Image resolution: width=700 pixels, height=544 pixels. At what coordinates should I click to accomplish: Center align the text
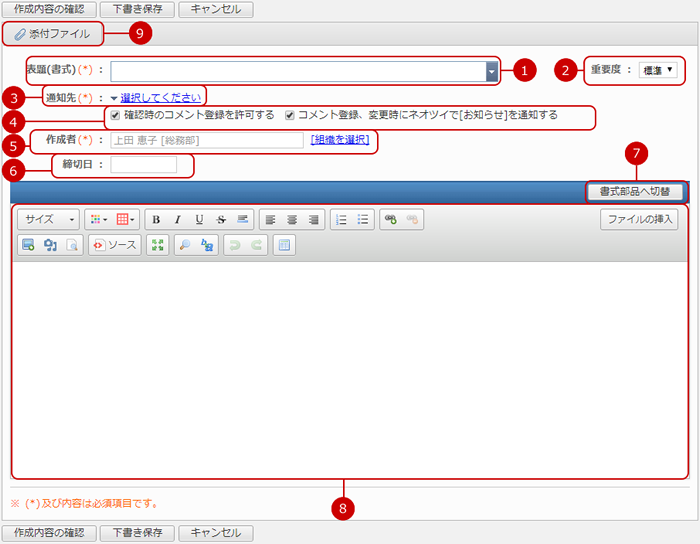[292, 219]
